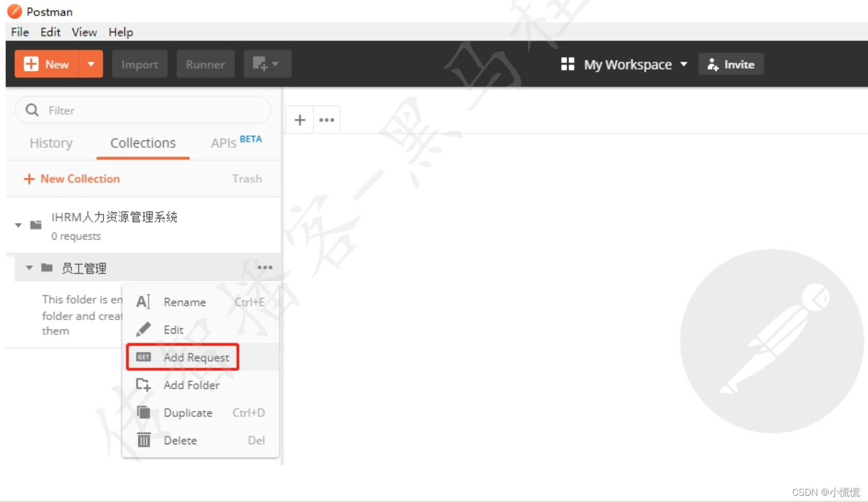Open the My Workspace dropdown
The height and width of the screenshot is (502, 868).
point(635,65)
